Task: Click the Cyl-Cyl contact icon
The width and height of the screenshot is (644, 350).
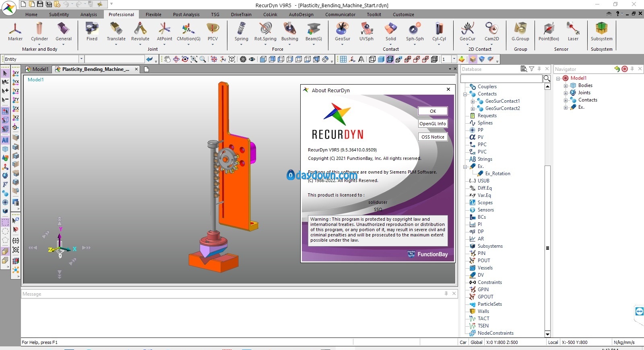Action: click(x=439, y=31)
